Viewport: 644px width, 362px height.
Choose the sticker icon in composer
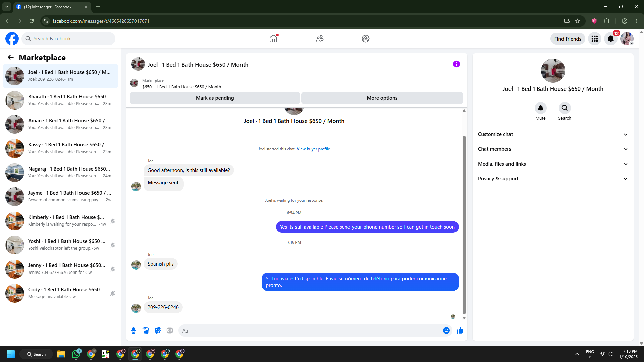[158, 330]
